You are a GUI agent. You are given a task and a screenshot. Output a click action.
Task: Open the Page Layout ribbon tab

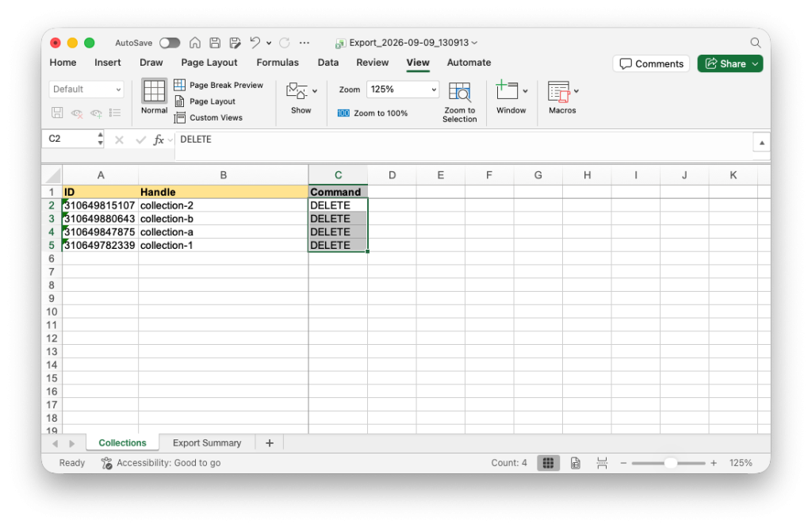[209, 62]
